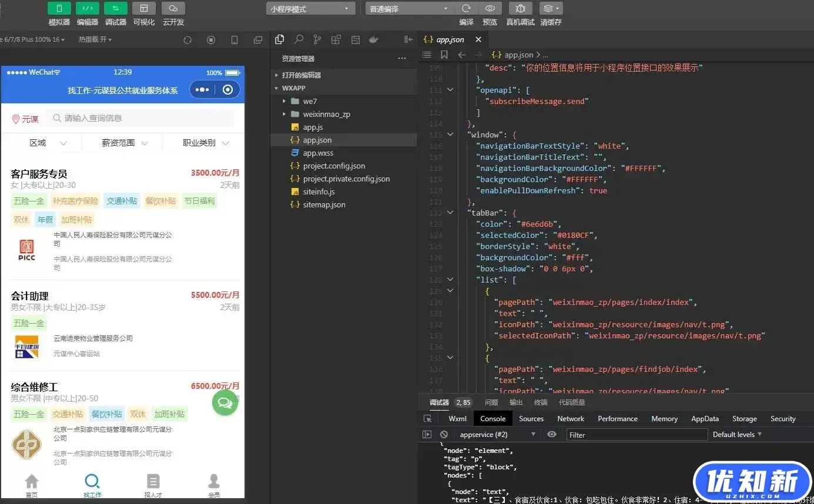Switch to the Network tab in the debugger
This screenshot has height=504, width=814.
[571, 419]
